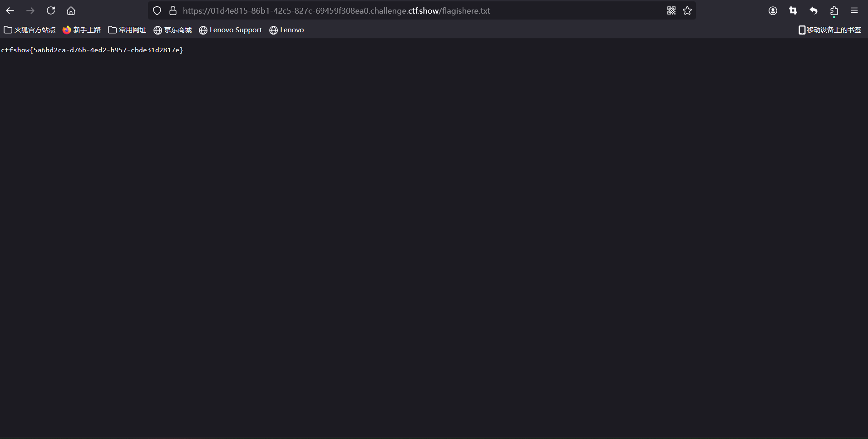Open the 京东商城 bookmark

(173, 30)
